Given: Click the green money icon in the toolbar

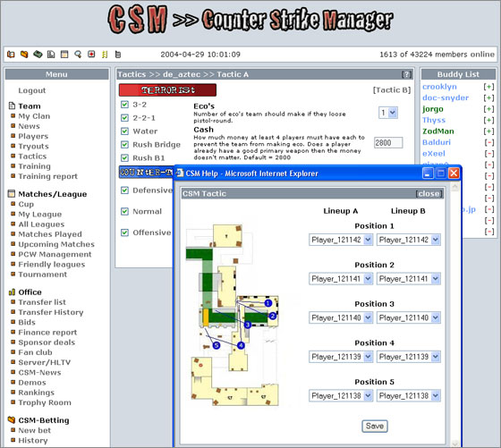Looking at the screenshot, I should pyautogui.click(x=38, y=55).
